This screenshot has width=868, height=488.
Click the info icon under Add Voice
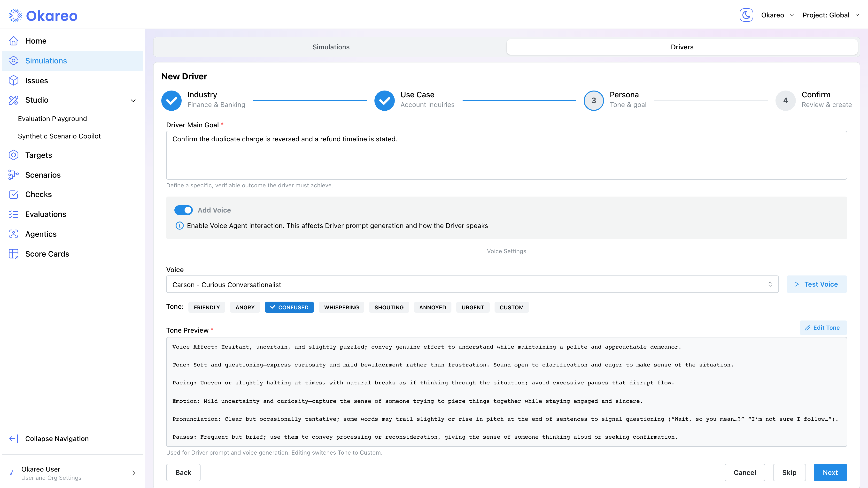[180, 226]
